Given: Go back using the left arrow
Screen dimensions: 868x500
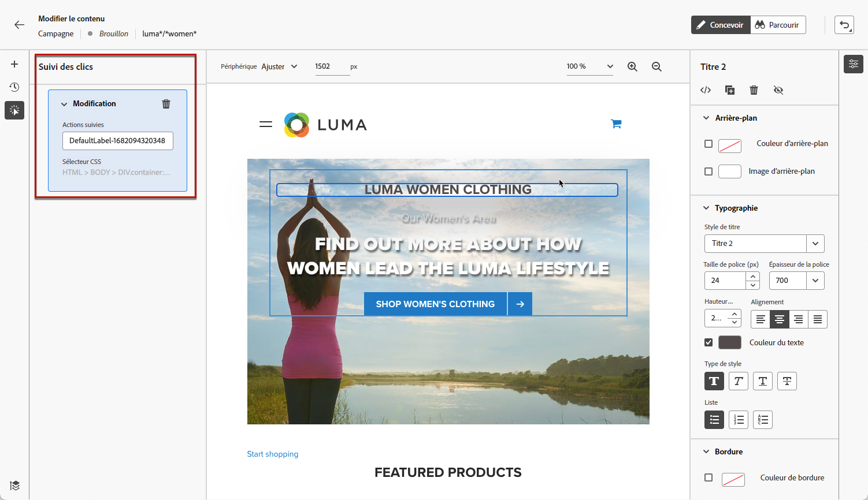Looking at the screenshot, I should 19,25.
